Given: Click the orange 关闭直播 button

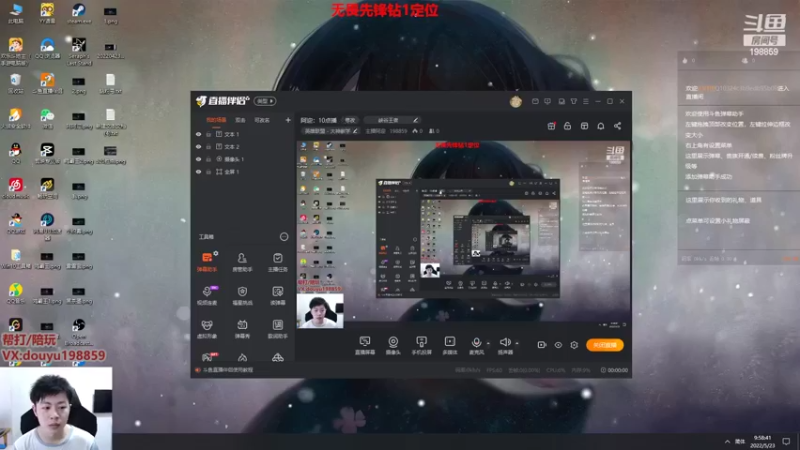Looking at the screenshot, I should point(605,345).
